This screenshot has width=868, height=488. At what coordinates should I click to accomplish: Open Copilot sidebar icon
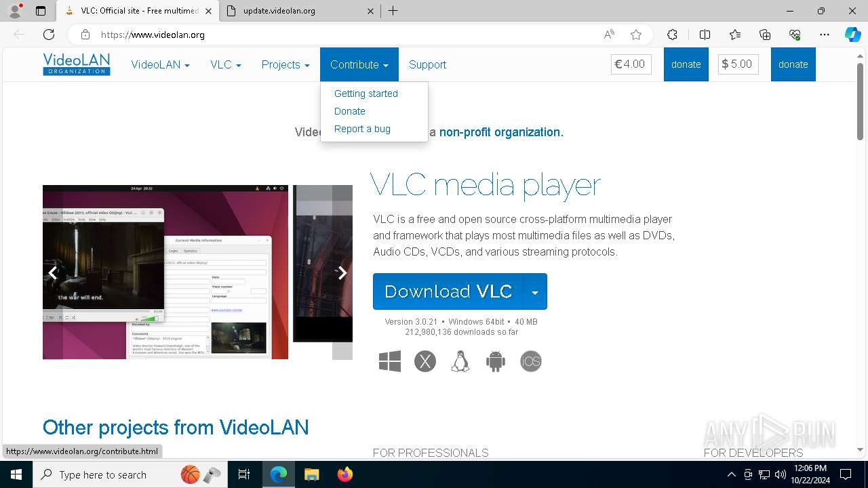tap(853, 35)
